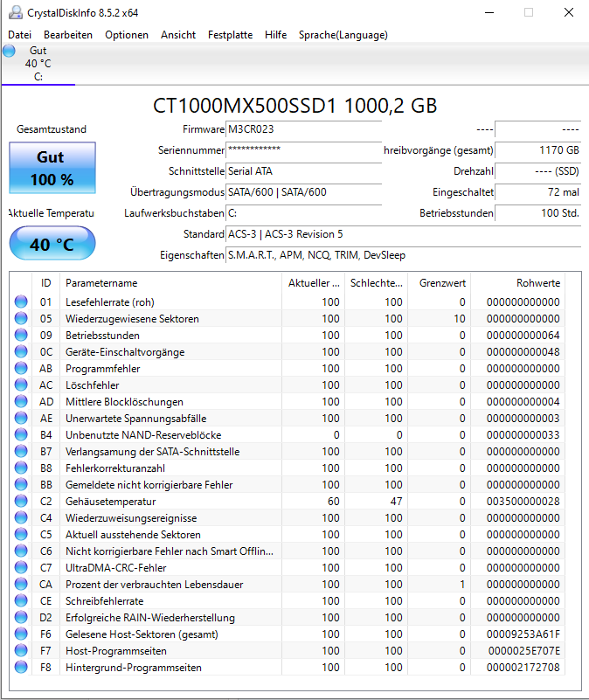Click status orb for Wiederzuweisungsereignisse
589x700 pixels.
tap(21, 517)
